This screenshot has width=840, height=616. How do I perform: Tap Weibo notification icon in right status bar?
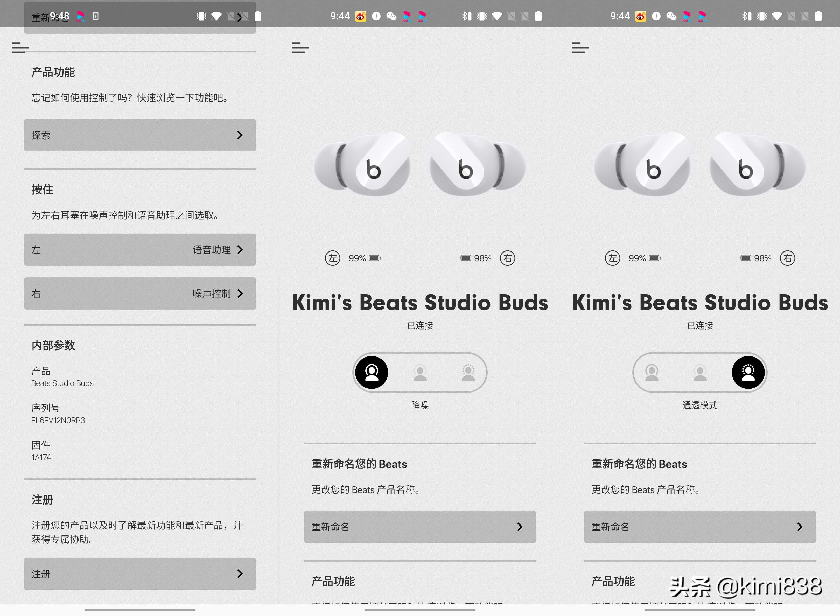641,16
